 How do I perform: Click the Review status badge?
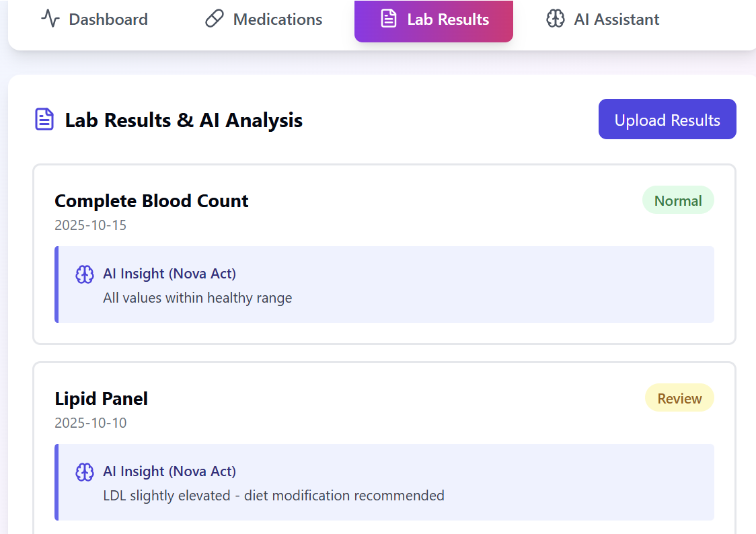click(679, 398)
